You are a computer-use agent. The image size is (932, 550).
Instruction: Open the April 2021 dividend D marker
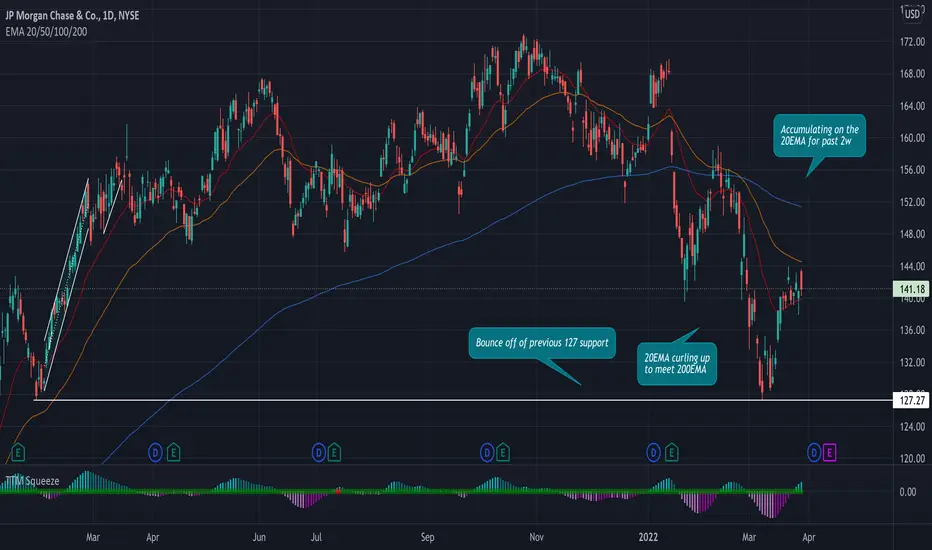click(x=155, y=453)
